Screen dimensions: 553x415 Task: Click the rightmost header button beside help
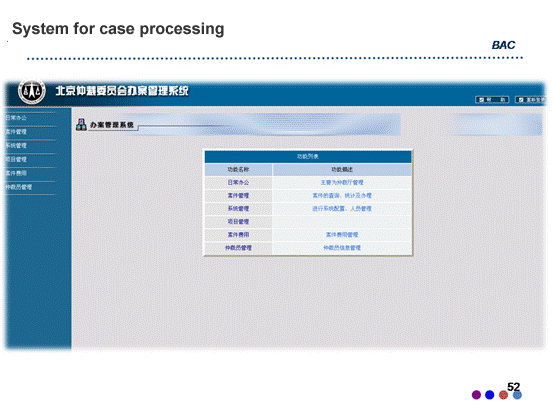tap(530, 100)
